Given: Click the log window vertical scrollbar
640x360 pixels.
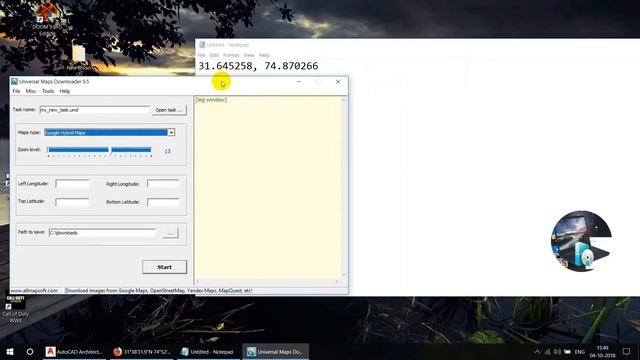Looking at the screenshot, I should 344,188.
